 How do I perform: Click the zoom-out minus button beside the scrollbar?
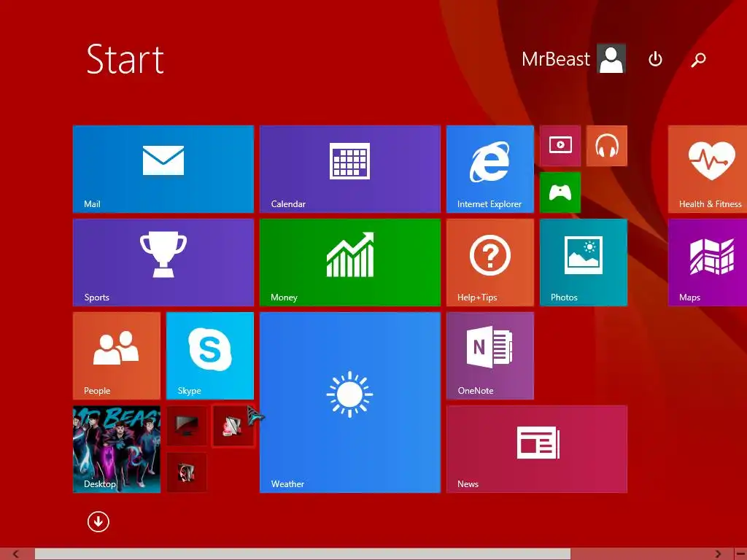point(740,554)
